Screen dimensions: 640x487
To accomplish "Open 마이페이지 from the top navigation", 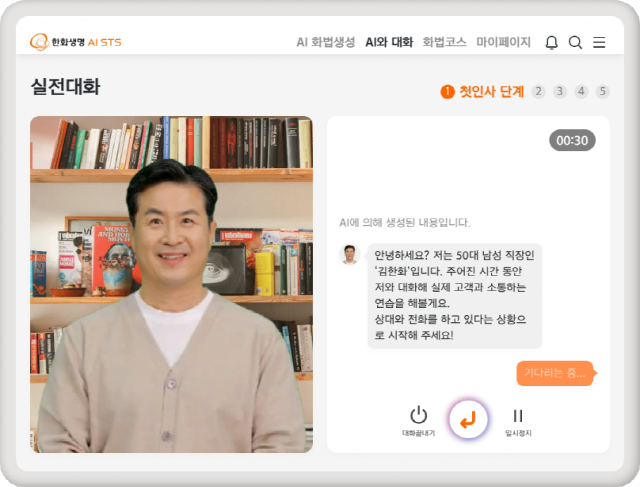I will tap(503, 42).
